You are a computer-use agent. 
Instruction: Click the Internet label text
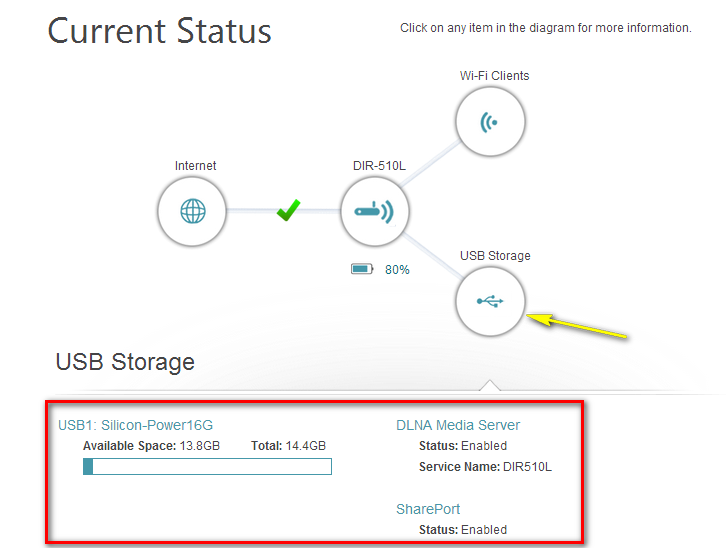[195, 166]
